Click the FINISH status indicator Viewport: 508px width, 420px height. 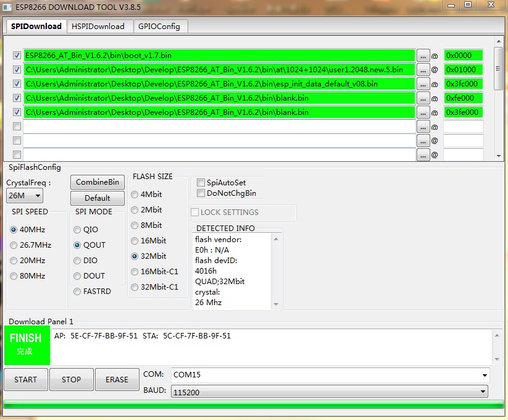(x=27, y=345)
